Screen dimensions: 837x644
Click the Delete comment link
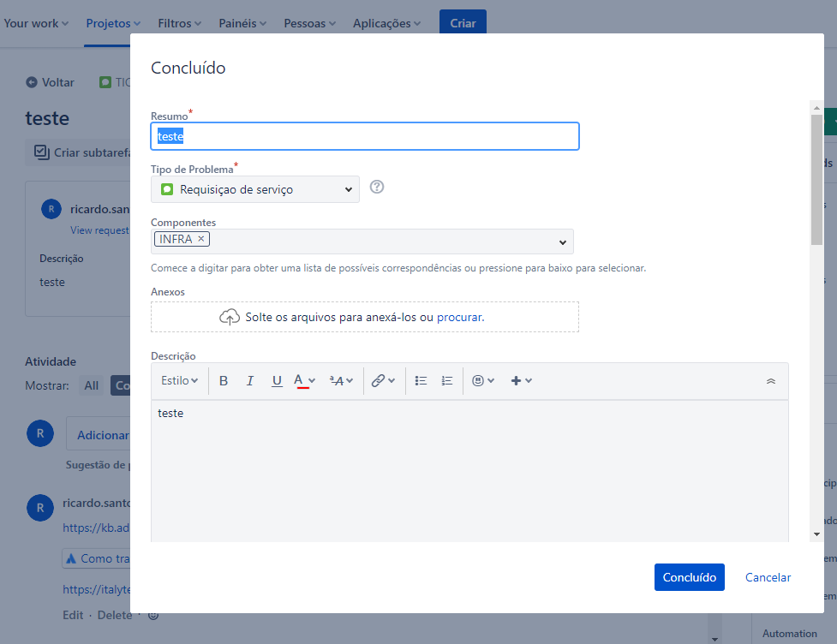click(114, 615)
